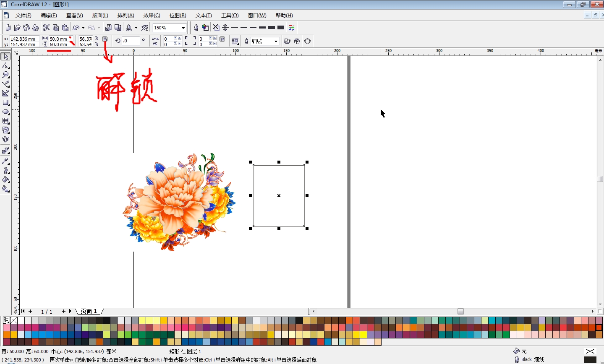Viewport: 604px width, 364px height.
Task: Jump to the last page button
Action: pos(71,311)
